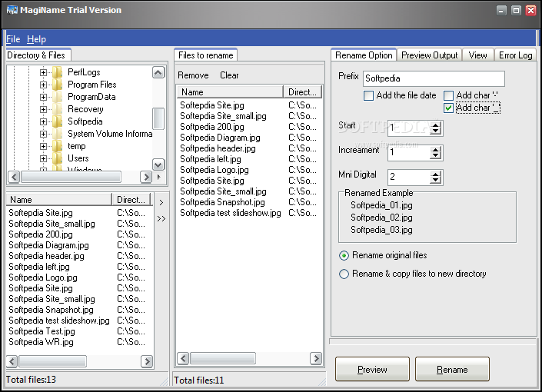This screenshot has height=392, width=542.
Task: Switch to the Preview Output tab
Action: 429,55
